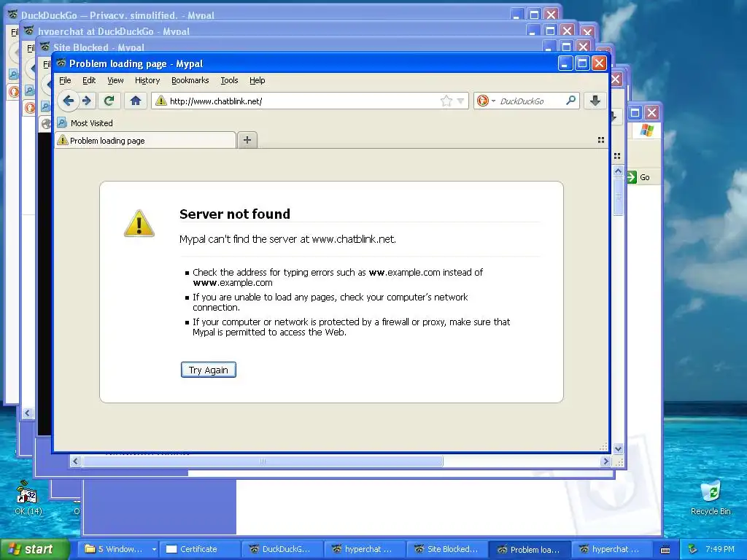
Task: Select the Problem loading page tab
Action: point(146,141)
